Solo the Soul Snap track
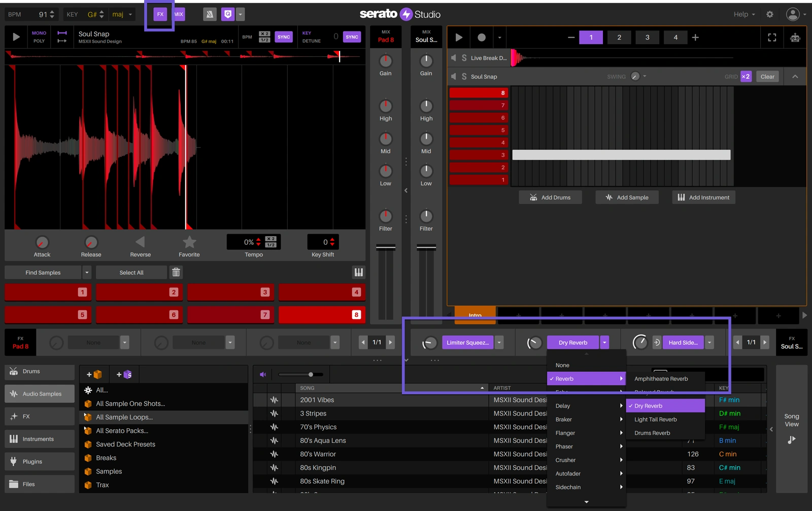The width and height of the screenshot is (812, 511). pyautogui.click(x=464, y=76)
